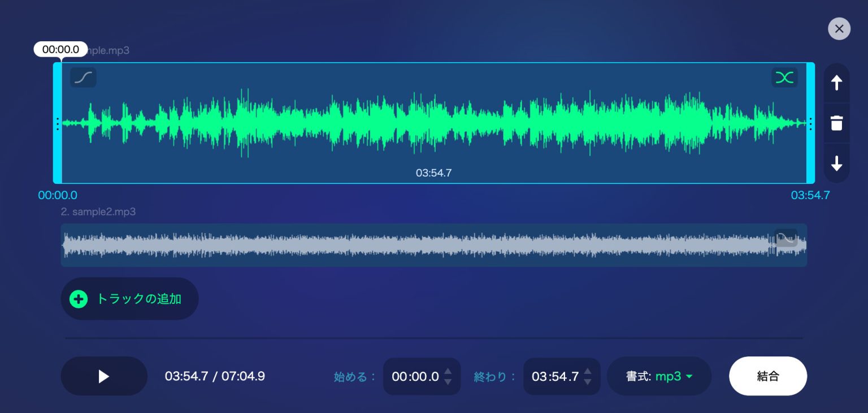868x413 pixels.
Task: Open the 書式 mp3 format dropdown
Action: 659,376
